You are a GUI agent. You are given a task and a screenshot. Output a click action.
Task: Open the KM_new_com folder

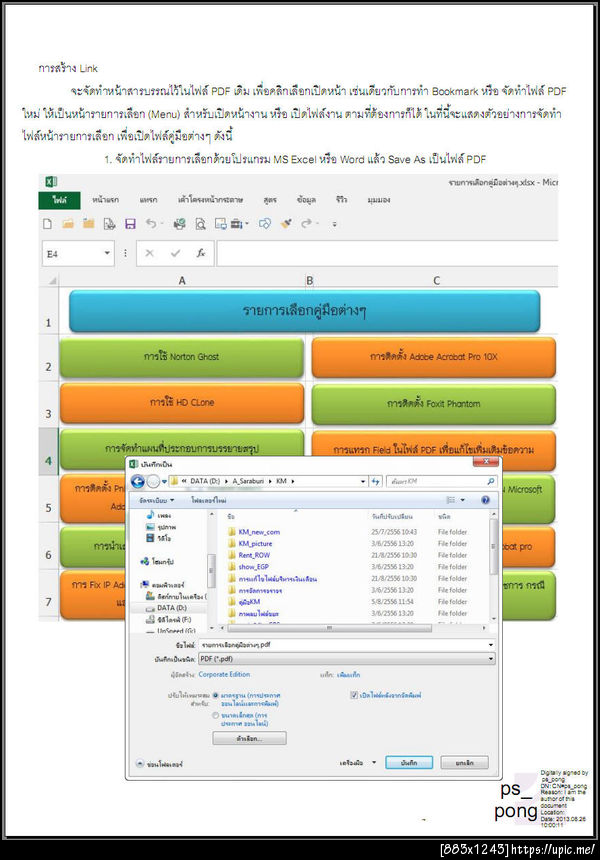pos(259,531)
